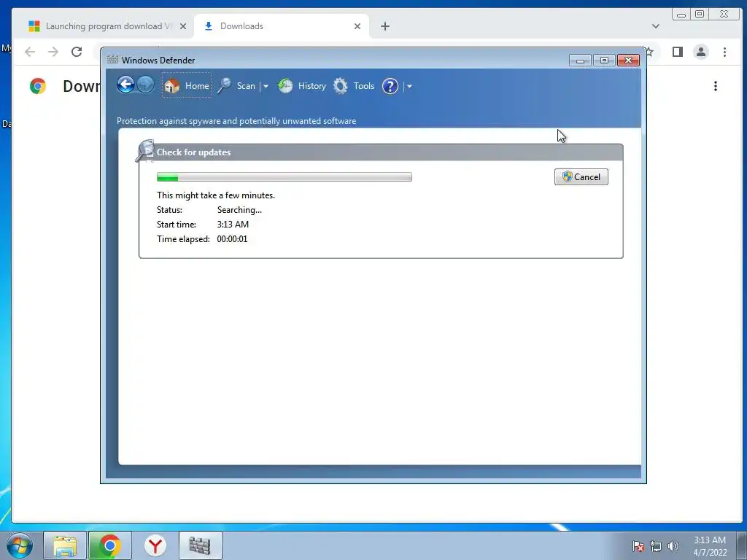Go back in Windows Defender
Image resolution: width=747 pixels, height=560 pixels.
(125, 85)
